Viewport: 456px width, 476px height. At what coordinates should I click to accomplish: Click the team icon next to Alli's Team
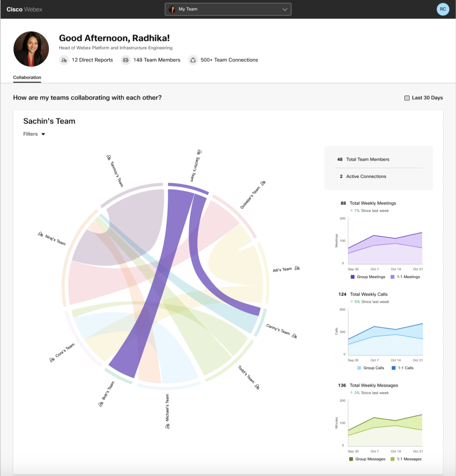click(297, 268)
